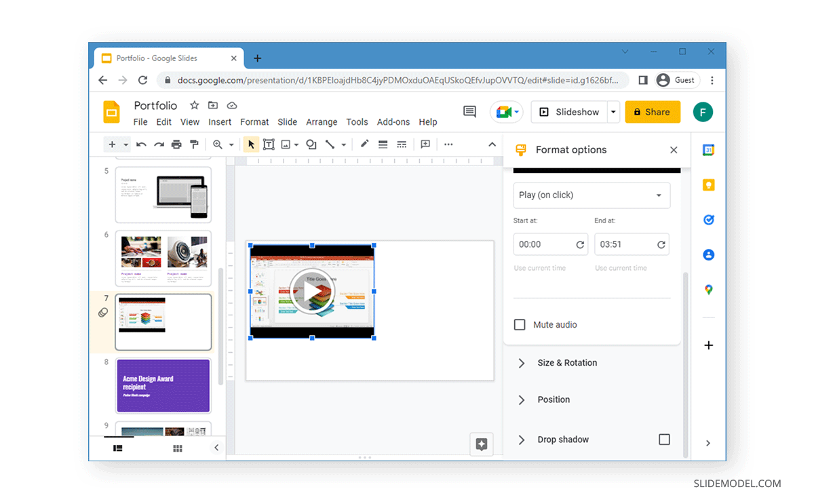Click the yellow Share button
This screenshot has height=504, width=814.
653,112
